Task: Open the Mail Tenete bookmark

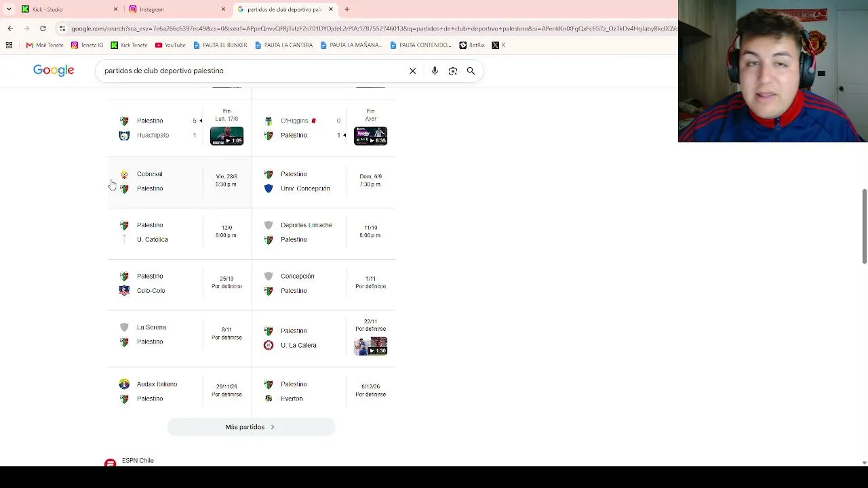Action: [x=45, y=45]
